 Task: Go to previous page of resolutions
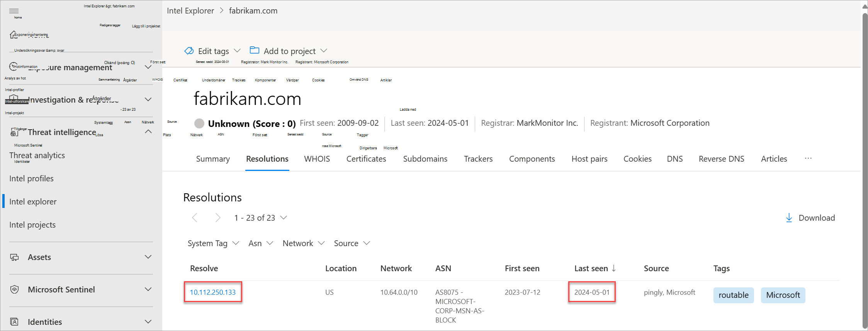(195, 218)
